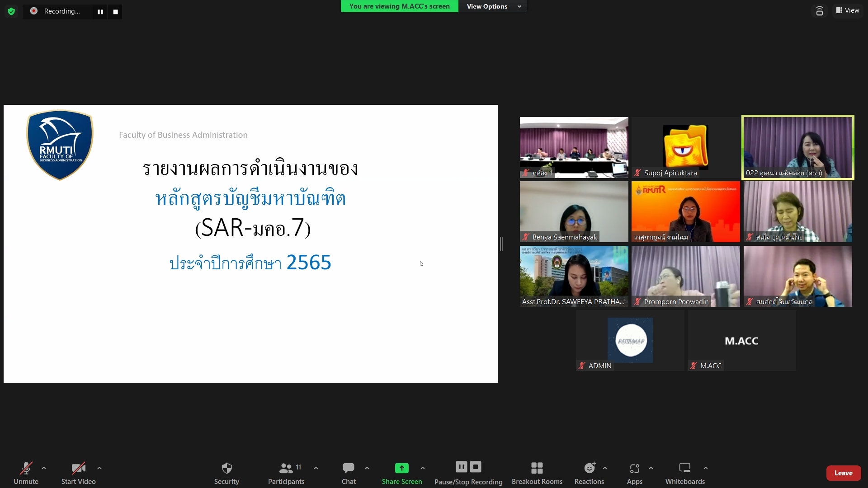Click the RMUTI faculty logo on the slide
Image resolution: width=868 pixels, height=488 pixels.
click(60, 145)
